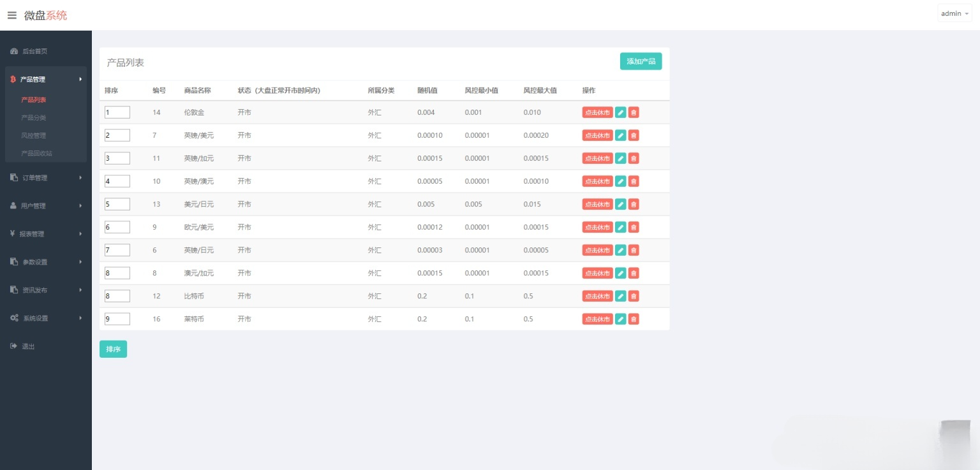Screen dimensions: 980x470
Task: Click trash icon for 英镑/加元
Action: 634,158
